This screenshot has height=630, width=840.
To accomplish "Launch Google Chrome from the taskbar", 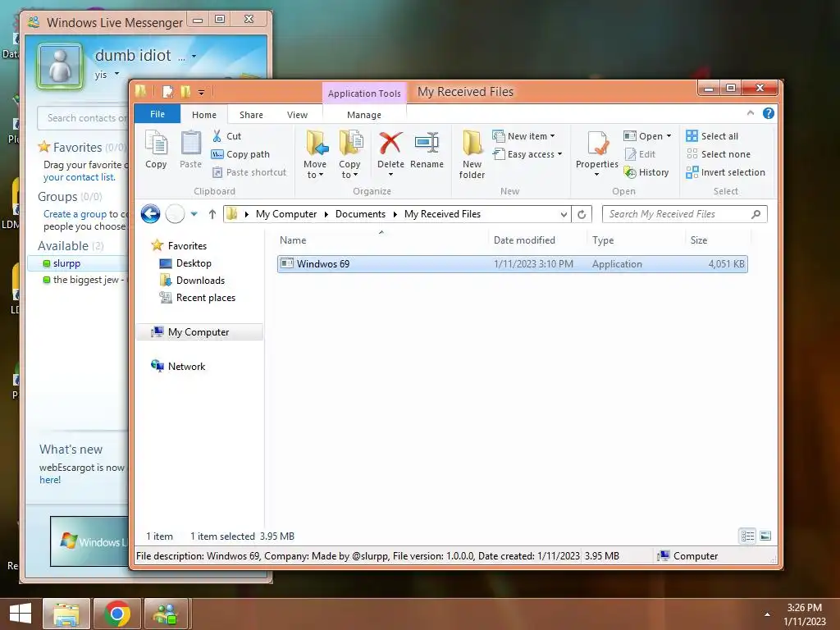I will 117,614.
